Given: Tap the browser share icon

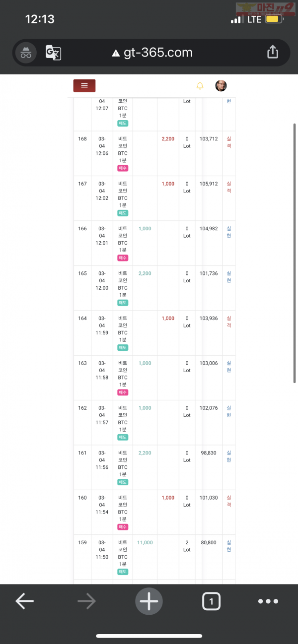Looking at the screenshot, I should pos(273,52).
